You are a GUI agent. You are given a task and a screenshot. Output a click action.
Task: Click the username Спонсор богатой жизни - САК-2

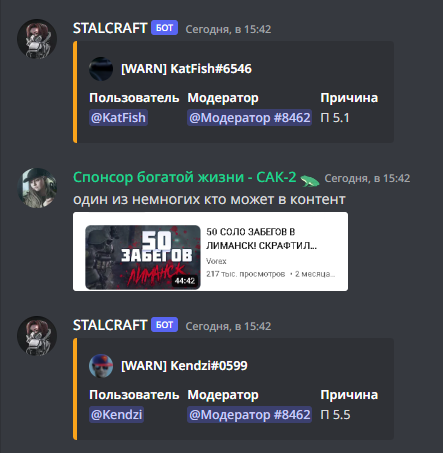[x=185, y=177]
